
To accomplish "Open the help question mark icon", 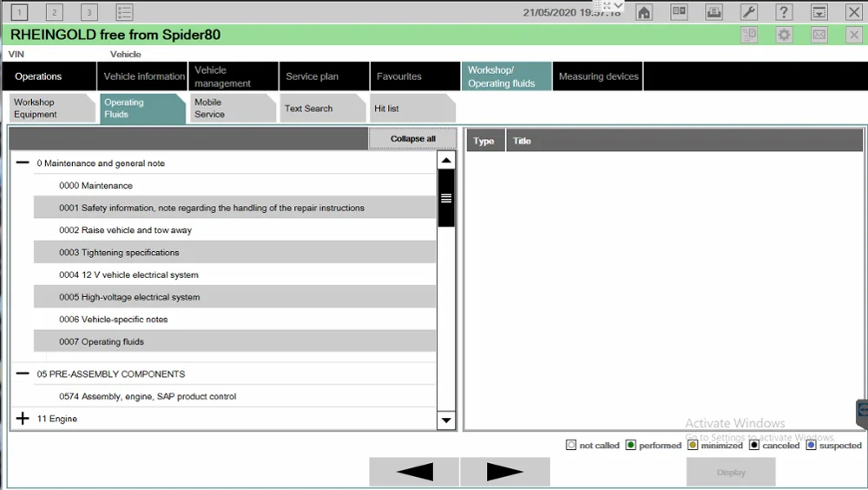I will 784,12.
